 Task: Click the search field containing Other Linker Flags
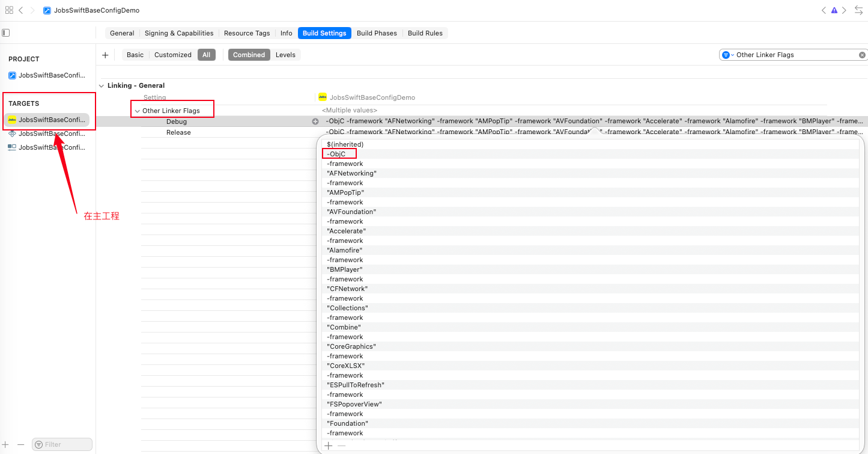[793, 55]
